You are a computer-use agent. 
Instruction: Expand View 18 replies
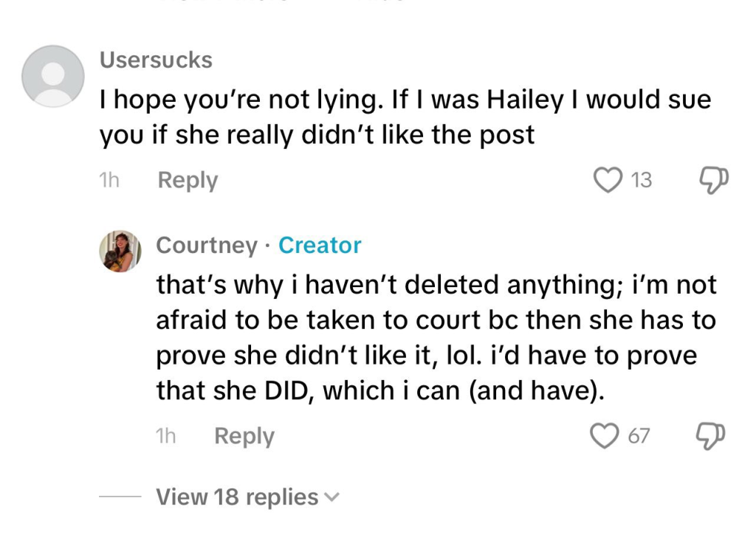pos(236,497)
